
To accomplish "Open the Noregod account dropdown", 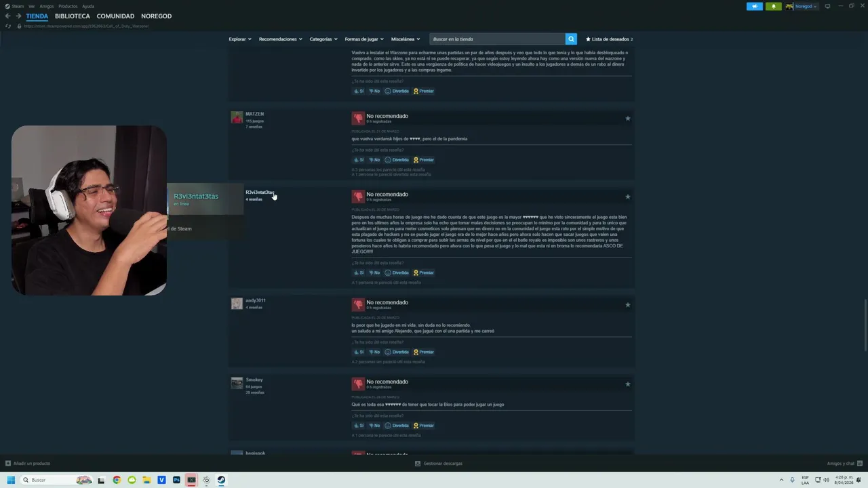I will (802, 6).
